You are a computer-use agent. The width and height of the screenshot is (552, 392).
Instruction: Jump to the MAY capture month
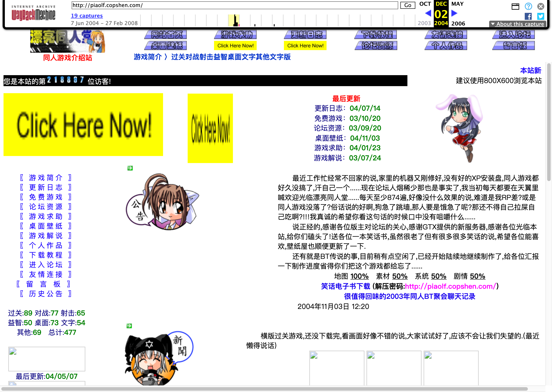[457, 4]
